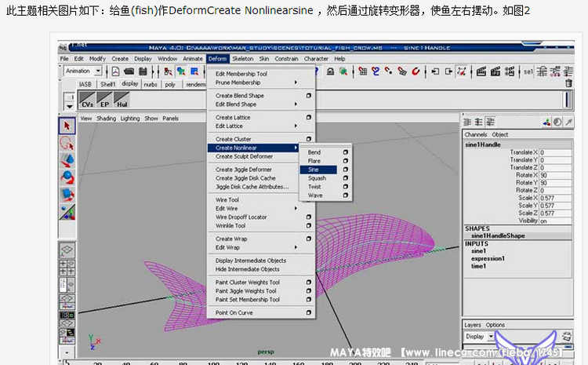Expand Edit Blend Shape submenu arrow

[x=296, y=104]
